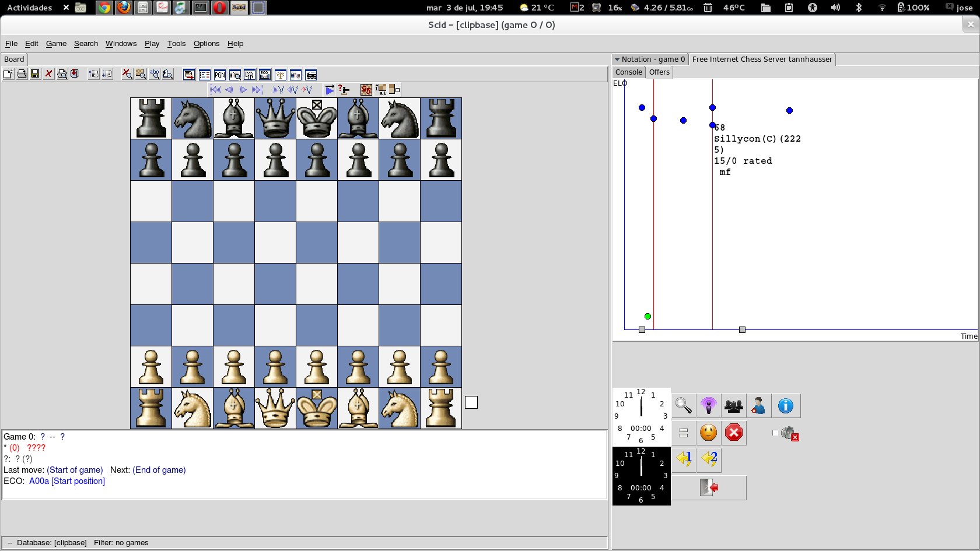
Task: Click the A00a [Start position] ECO link
Action: pos(67,481)
